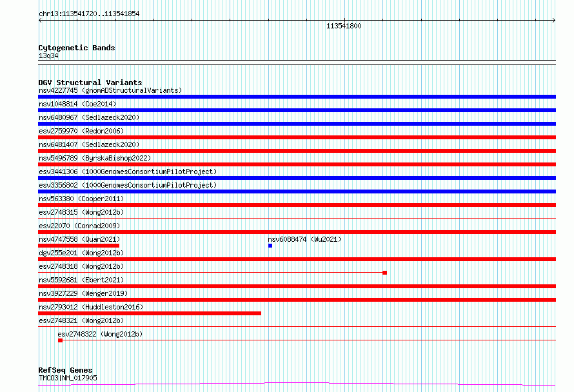Click the red bar under nsv2793012
Screen dimensions: 574x392
pos(150,313)
